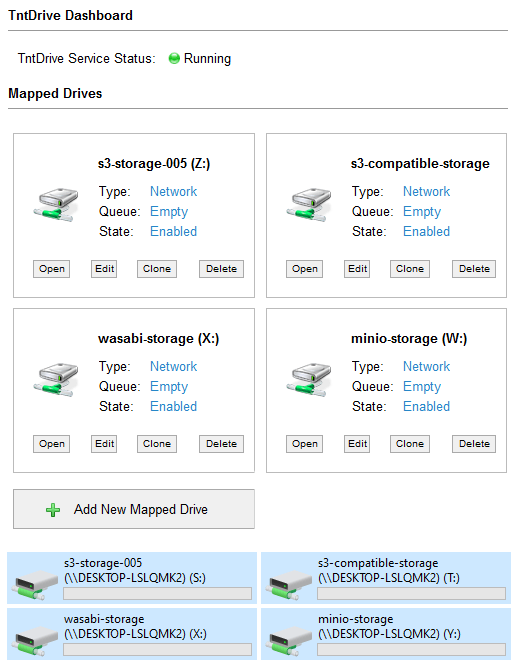Click Enabled state link of s3-compatible-storage
Screen dimensions: 519x668
(x=426, y=231)
